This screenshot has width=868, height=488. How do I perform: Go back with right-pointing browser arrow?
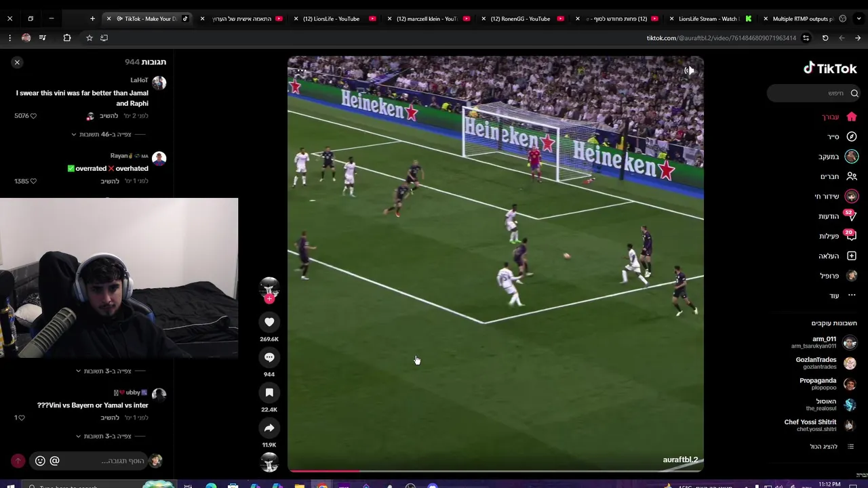pos(858,38)
